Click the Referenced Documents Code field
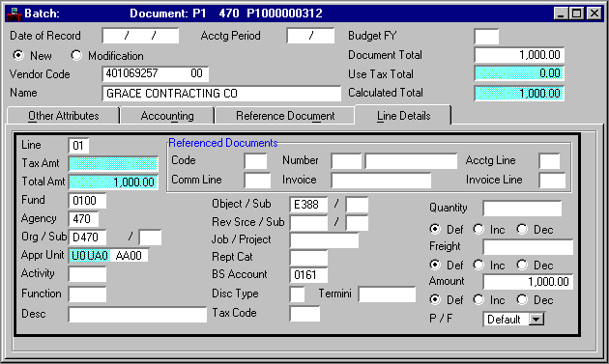Image resolution: width=609 pixels, height=364 pixels. pyautogui.click(x=255, y=160)
